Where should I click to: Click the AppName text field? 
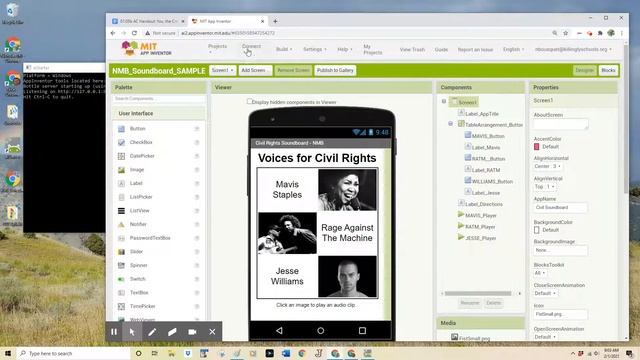tap(560, 208)
